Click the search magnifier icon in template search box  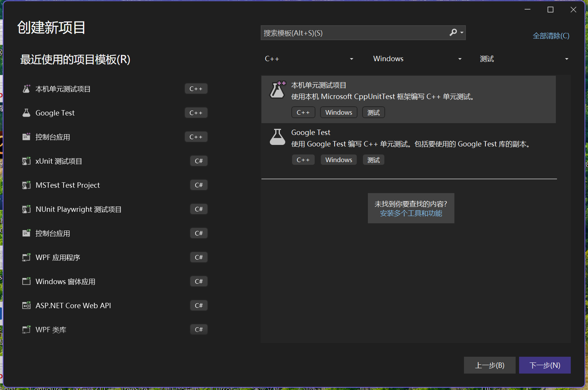click(453, 32)
